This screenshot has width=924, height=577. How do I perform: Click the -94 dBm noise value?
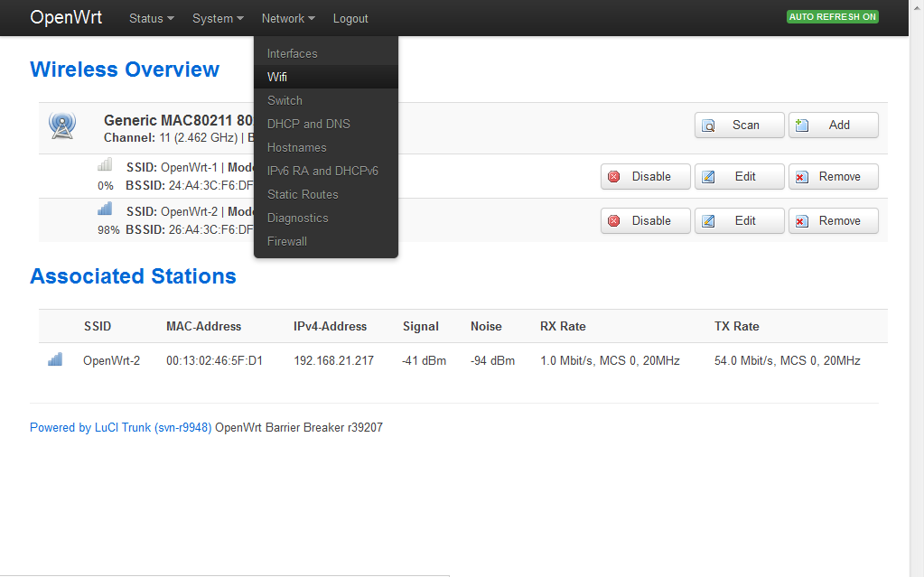pyautogui.click(x=492, y=360)
